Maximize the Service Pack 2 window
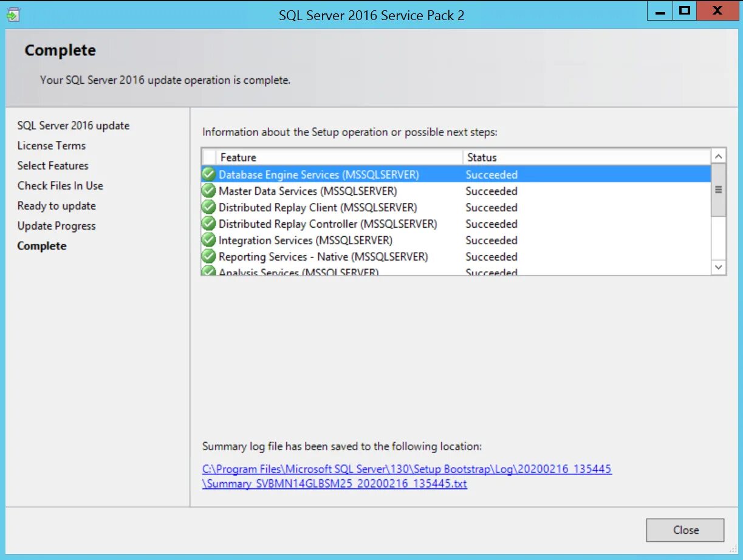Viewport: 743px width, 560px height. click(x=685, y=11)
